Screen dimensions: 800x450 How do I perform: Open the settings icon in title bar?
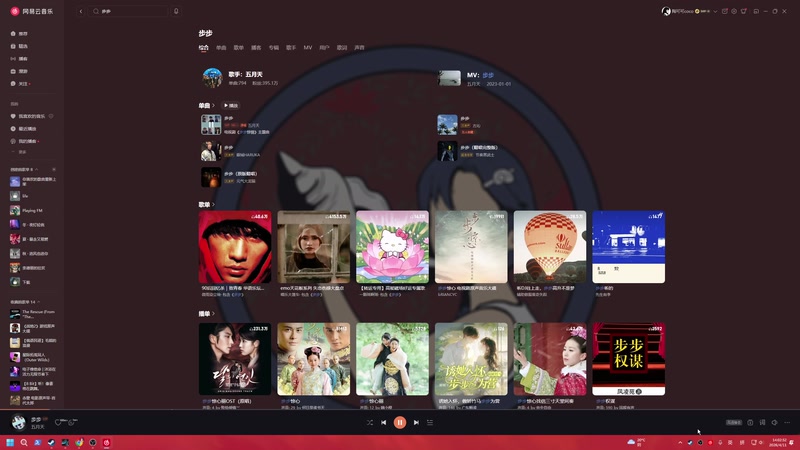(734, 11)
